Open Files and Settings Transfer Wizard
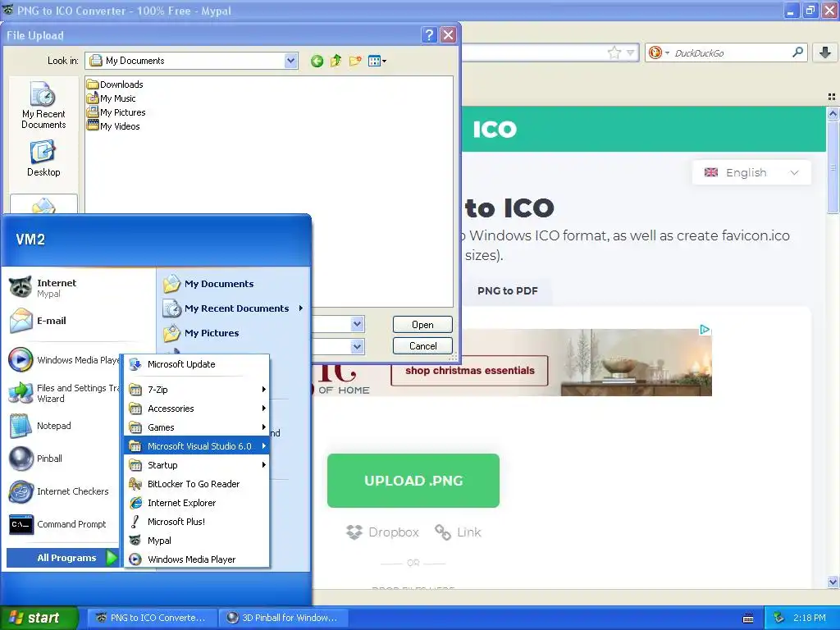The height and width of the screenshot is (630, 840). [63, 393]
